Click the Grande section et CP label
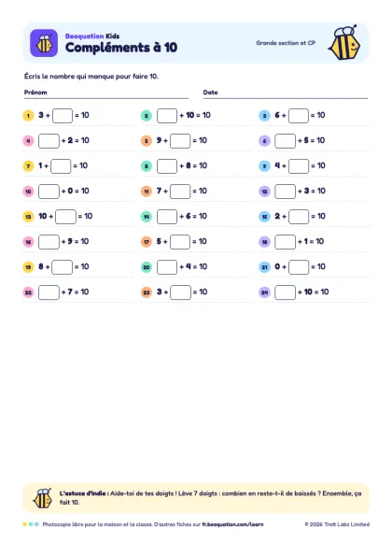Screen dimensions: 392x556 pos(286,43)
